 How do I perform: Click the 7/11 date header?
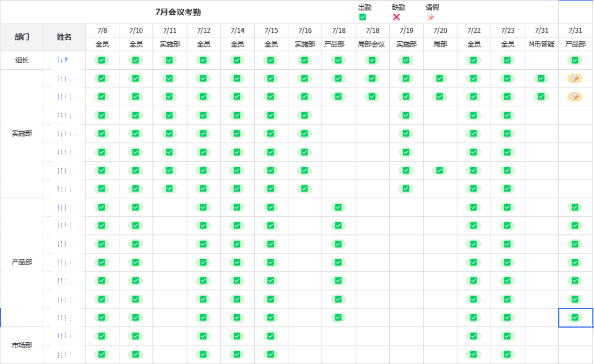pyautogui.click(x=170, y=31)
